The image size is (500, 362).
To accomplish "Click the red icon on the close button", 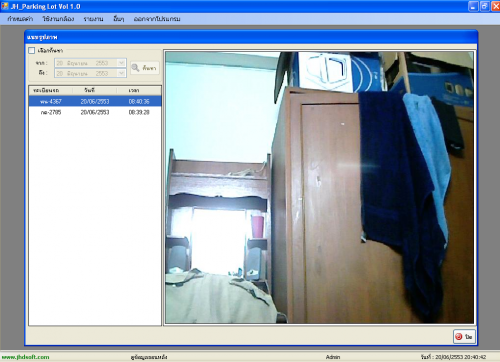I will pos(459,336).
